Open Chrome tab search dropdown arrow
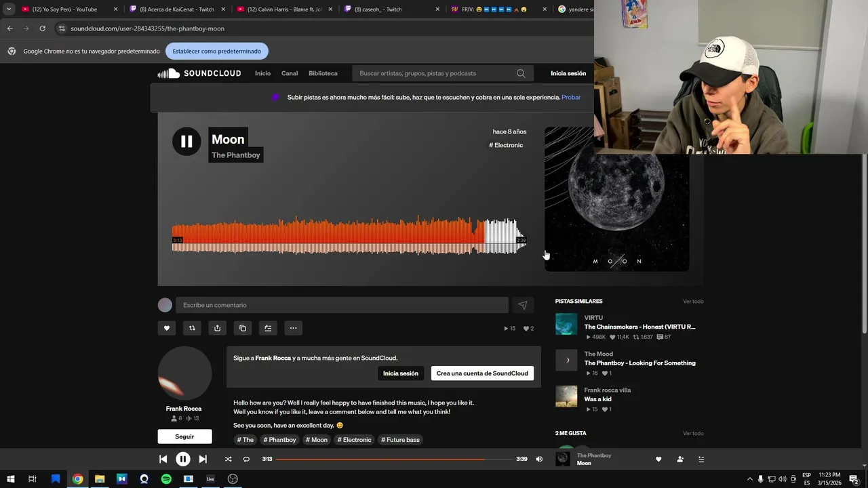This screenshot has width=868, height=488. point(9,9)
